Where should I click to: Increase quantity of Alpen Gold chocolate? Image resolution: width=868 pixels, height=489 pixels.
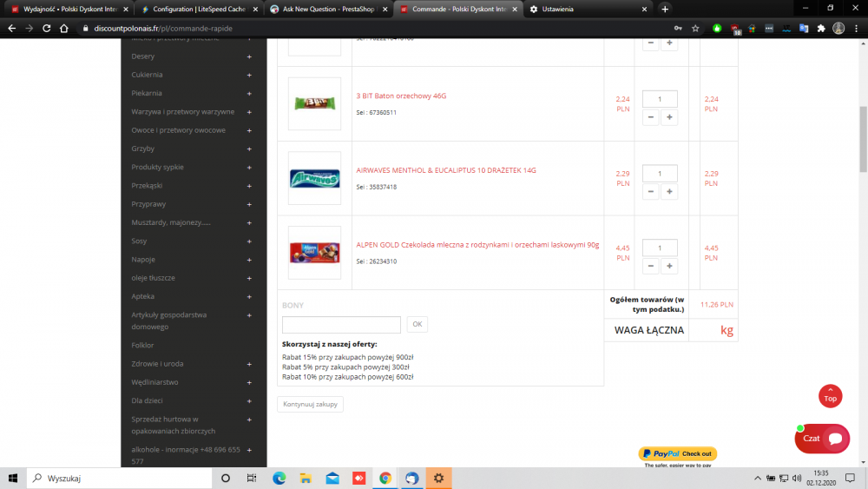click(x=669, y=266)
